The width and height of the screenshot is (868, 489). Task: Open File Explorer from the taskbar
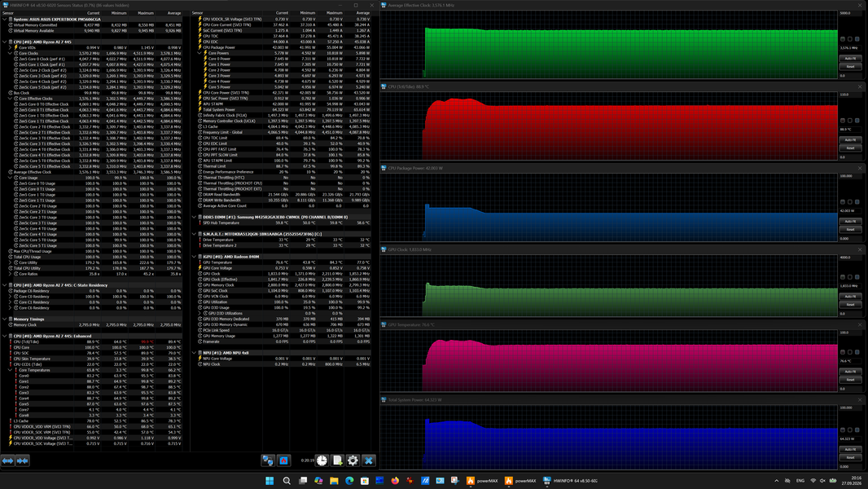pyautogui.click(x=334, y=481)
